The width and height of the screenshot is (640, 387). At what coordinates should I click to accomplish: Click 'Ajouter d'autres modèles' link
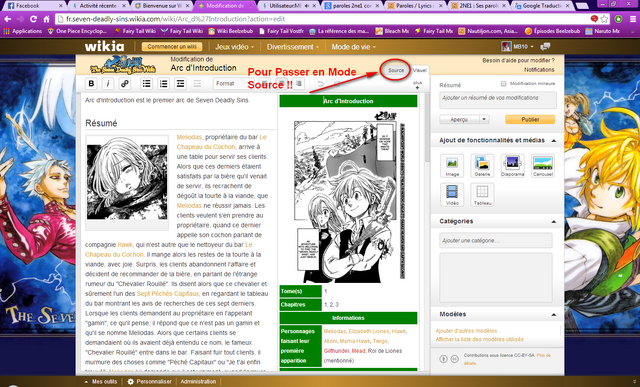coord(466,331)
